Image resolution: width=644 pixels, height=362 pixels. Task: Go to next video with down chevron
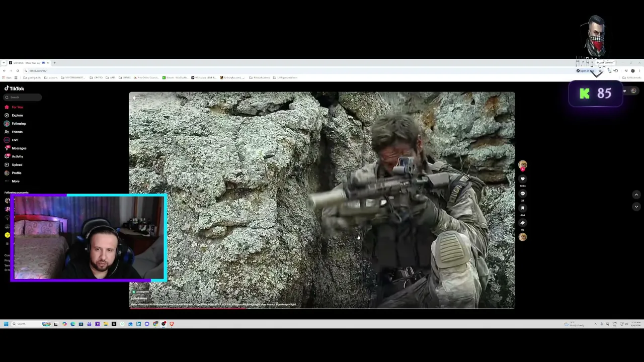(x=636, y=207)
